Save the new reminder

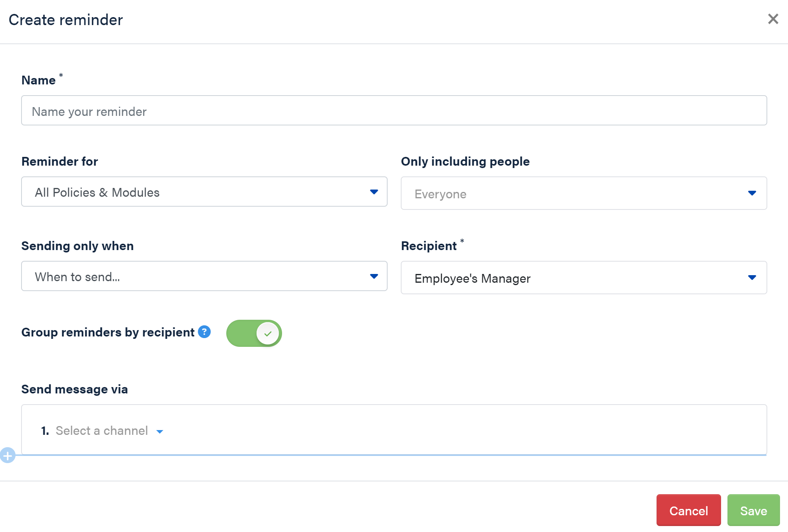pos(753,510)
